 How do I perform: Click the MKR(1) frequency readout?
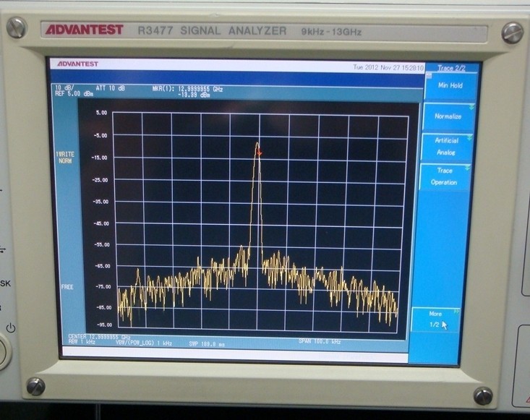pyautogui.click(x=187, y=89)
